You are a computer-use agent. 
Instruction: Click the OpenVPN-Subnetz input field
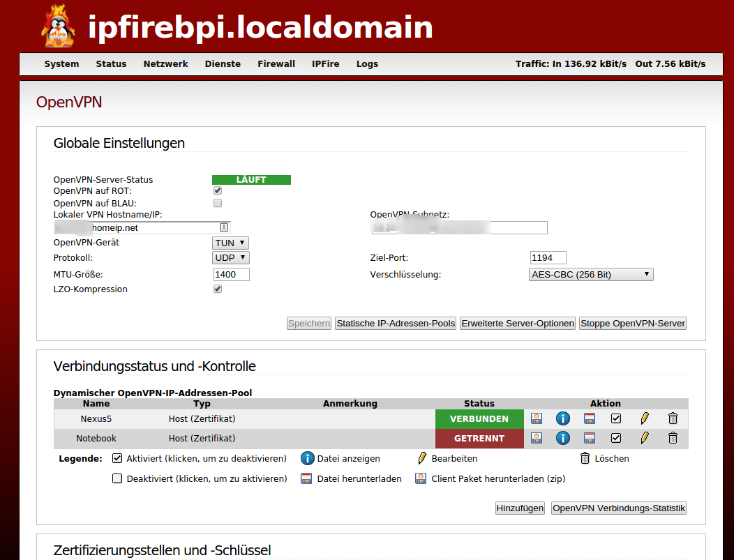point(459,227)
